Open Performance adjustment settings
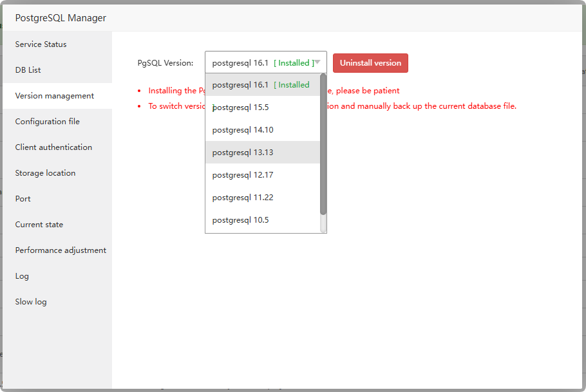Image resolution: width=586 pixels, height=392 pixels. click(57, 250)
